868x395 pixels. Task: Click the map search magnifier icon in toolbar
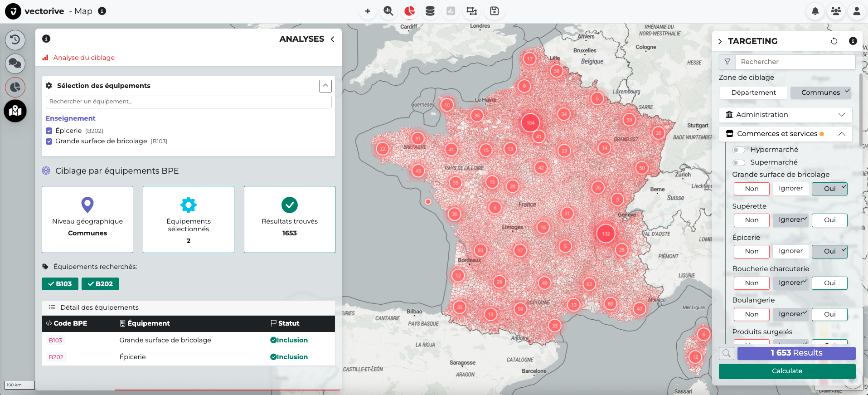pyautogui.click(x=388, y=11)
